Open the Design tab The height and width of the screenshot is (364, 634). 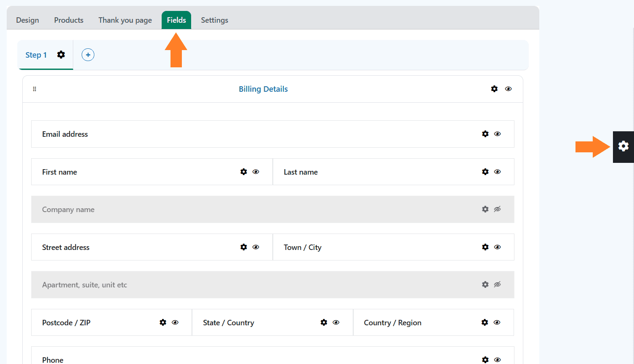tap(27, 20)
